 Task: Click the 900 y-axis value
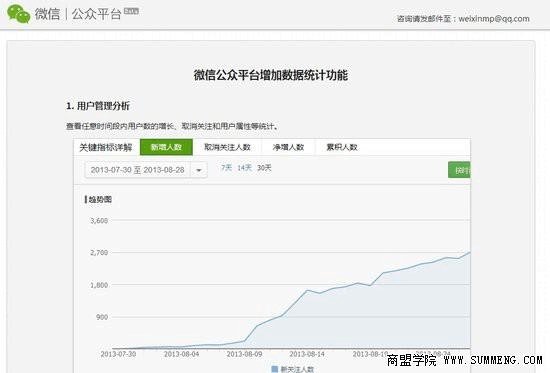102,317
